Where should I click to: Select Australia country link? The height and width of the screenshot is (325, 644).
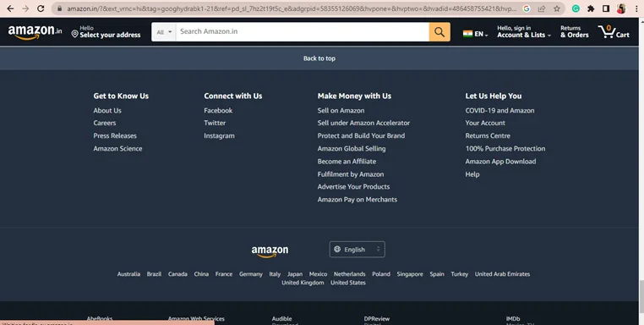tap(128, 274)
